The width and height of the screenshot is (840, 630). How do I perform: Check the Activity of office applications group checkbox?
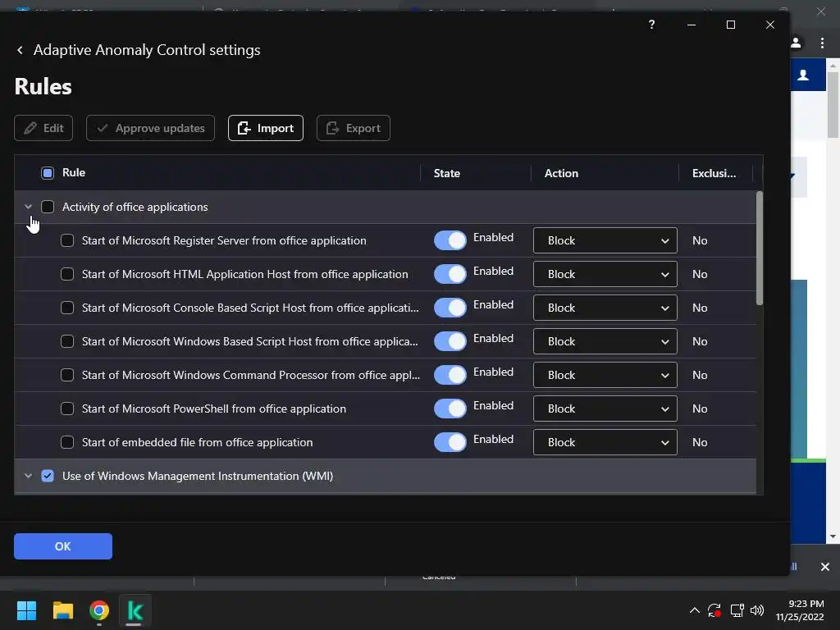point(48,207)
